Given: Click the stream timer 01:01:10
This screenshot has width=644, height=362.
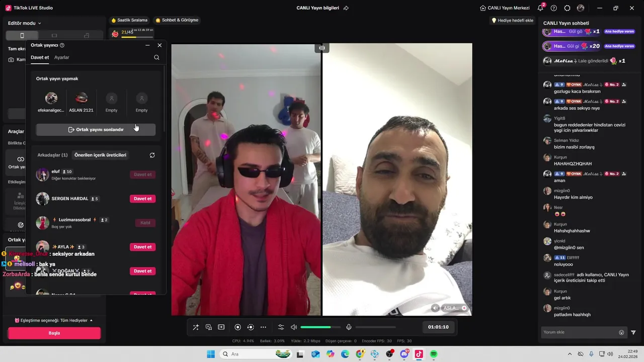Looking at the screenshot, I should tap(438, 327).
